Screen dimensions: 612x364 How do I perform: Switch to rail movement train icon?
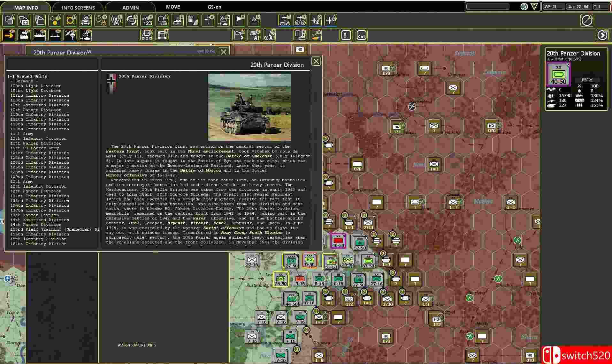[x=24, y=35]
